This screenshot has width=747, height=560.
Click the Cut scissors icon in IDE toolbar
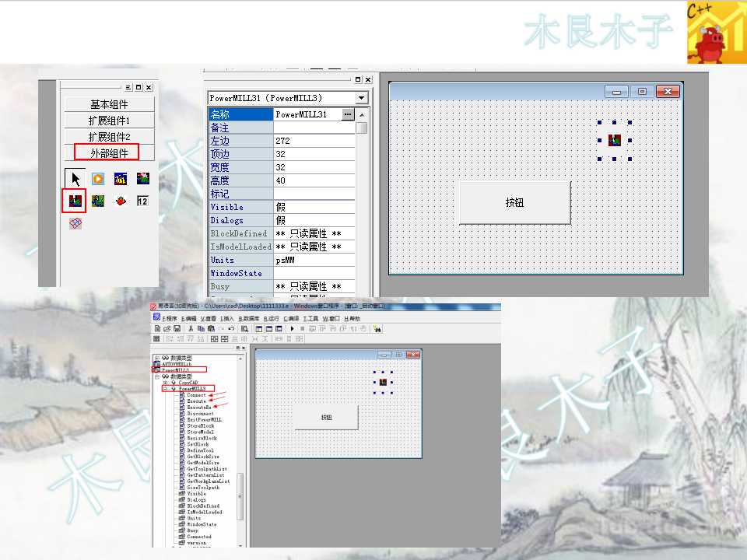pyautogui.click(x=191, y=328)
